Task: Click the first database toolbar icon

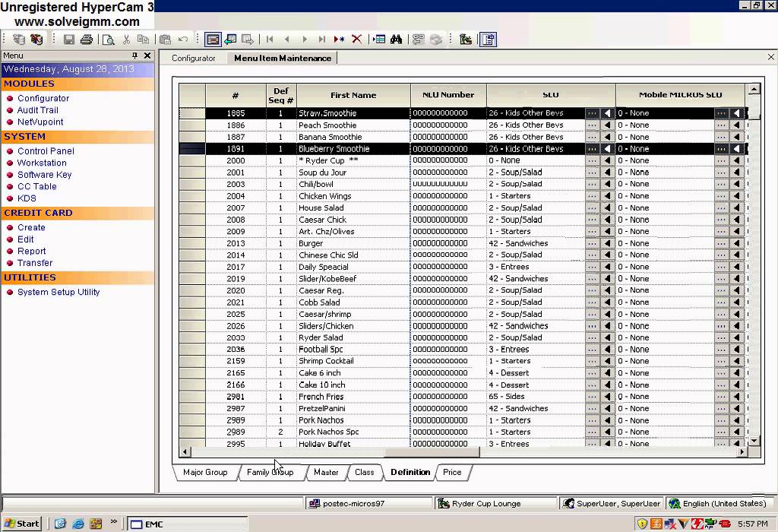Action: [x=19, y=40]
